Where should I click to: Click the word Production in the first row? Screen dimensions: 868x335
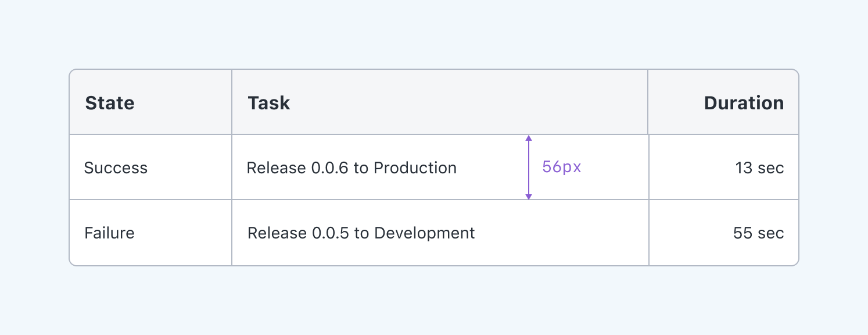pyautogui.click(x=415, y=168)
